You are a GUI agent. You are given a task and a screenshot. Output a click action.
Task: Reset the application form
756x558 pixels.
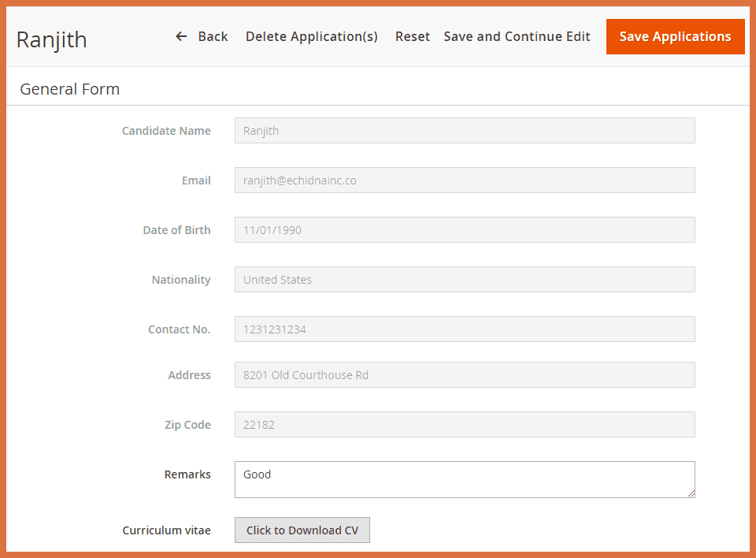[413, 36]
